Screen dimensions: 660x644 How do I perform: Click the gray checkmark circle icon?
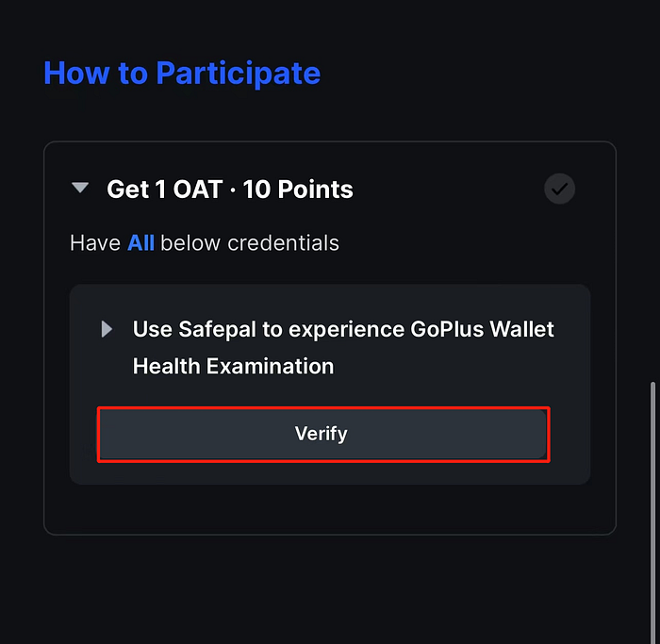click(x=559, y=189)
